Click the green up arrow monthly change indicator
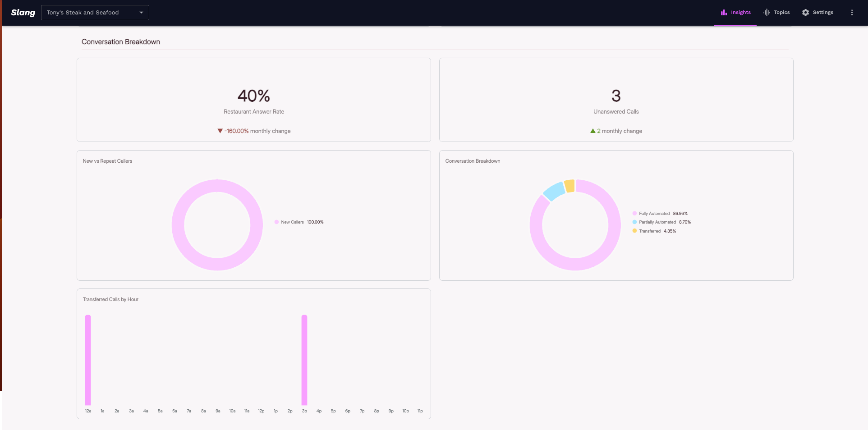Image resolution: width=868 pixels, height=430 pixels. click(x=592, y=131)
